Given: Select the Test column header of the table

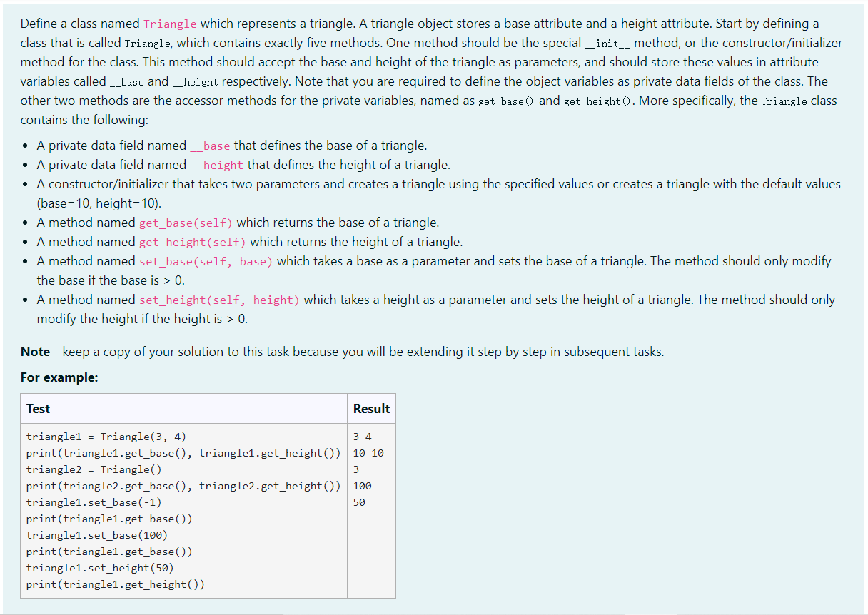Looking at the screenshot, I should click(x=37, y=408).
